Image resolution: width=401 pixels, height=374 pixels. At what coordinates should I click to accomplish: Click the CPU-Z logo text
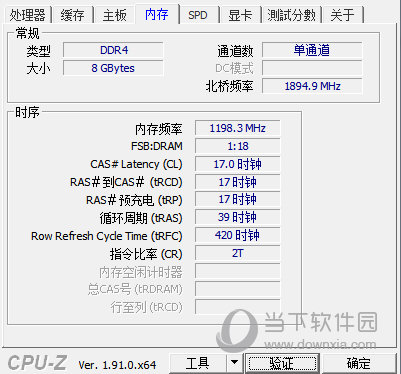(x=37, y=363)
